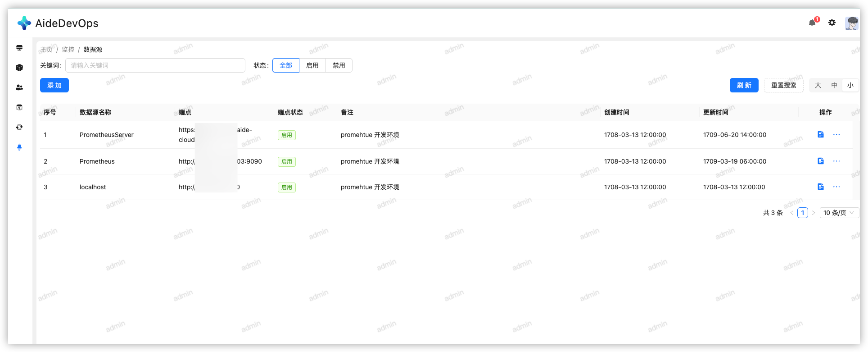This screenshot has width=868, height=352.
Task: Click the localhost name cell
Action: pyautogui.click(x=93, y=187)
